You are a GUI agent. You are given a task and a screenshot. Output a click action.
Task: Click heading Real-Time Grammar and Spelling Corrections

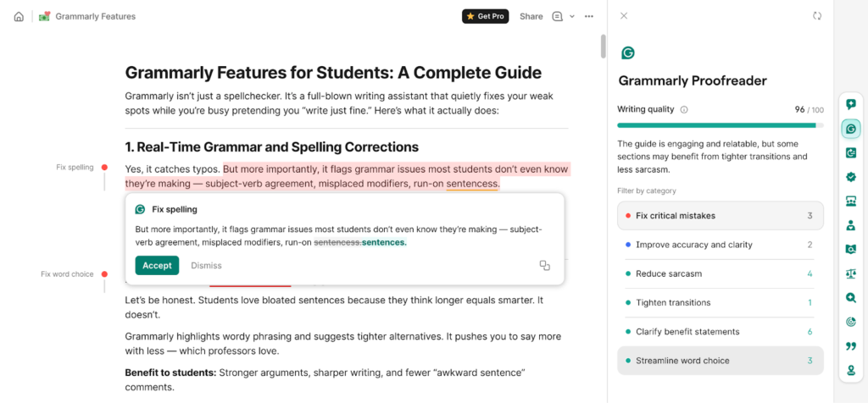(x=272, y=147)
